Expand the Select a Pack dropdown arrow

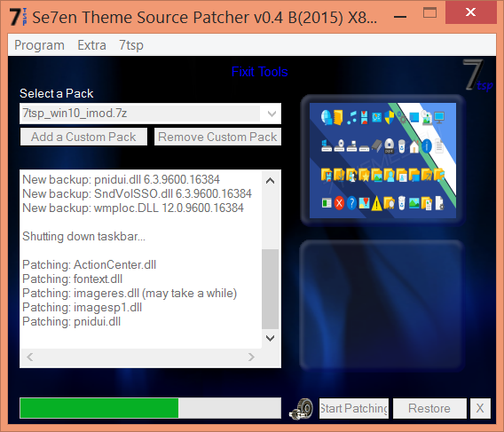click(272, 114)
